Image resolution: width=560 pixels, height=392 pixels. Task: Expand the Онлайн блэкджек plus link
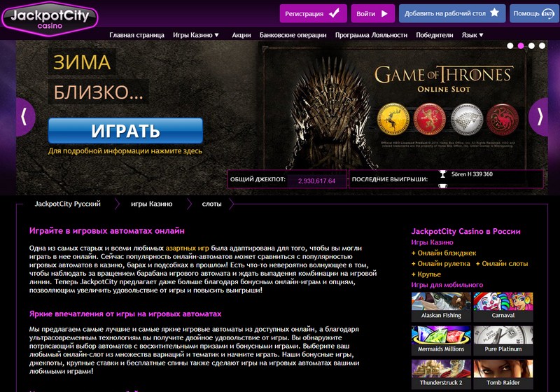point(444,253)
